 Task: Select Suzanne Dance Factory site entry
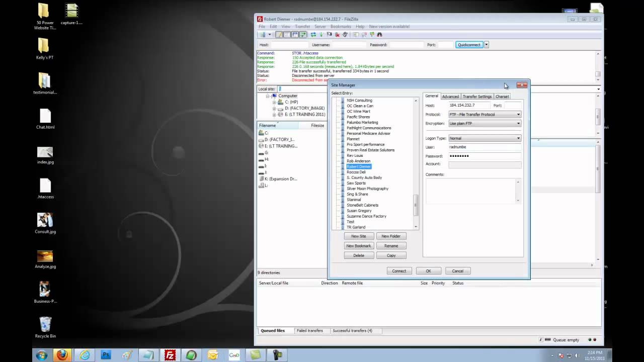366,216
